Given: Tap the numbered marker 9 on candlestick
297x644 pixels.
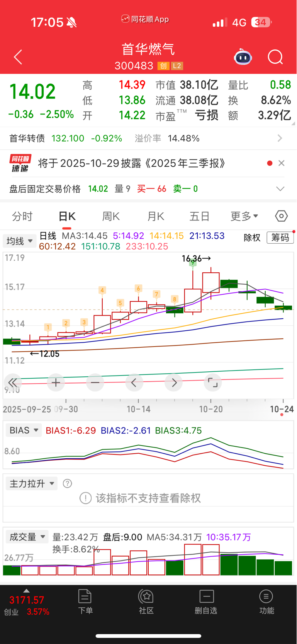Looking at the screenshot, I should pyautogui.click(x=193, y=263).
